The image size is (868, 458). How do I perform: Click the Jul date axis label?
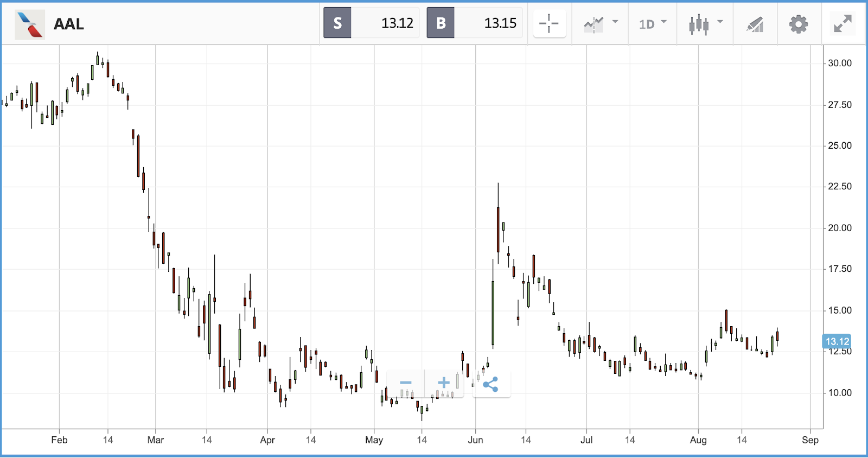coord(586,440)
